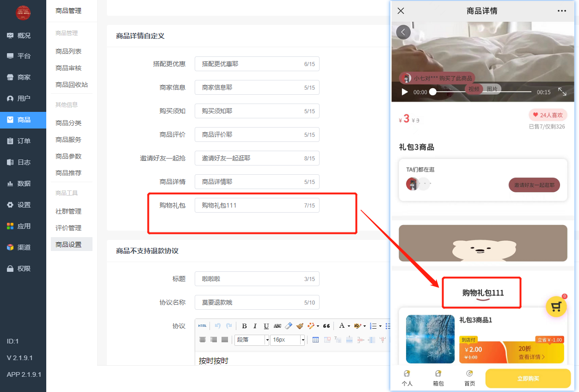
Task: Expand the font color dropdown arrow
Action: [349, 326]
